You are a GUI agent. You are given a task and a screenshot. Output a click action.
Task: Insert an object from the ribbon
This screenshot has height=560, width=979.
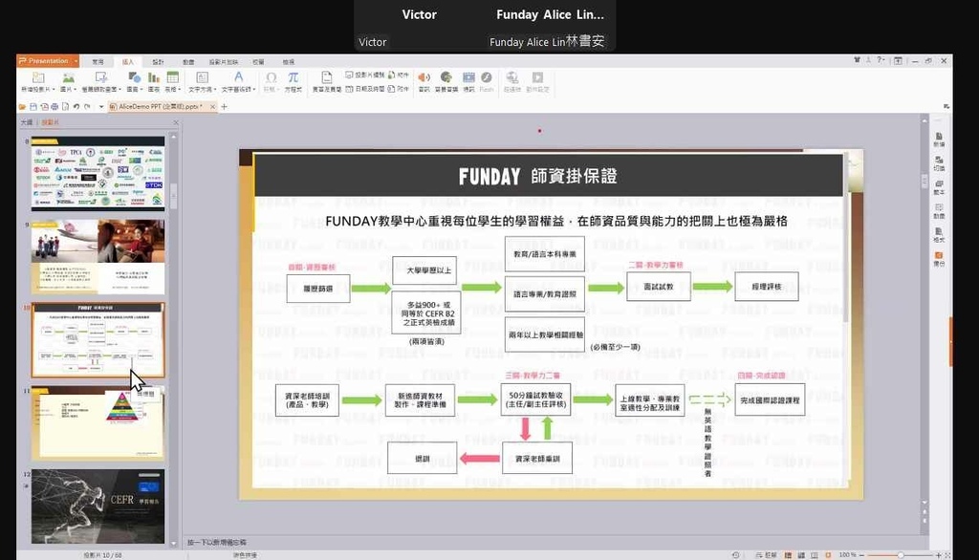click(399, 75)
